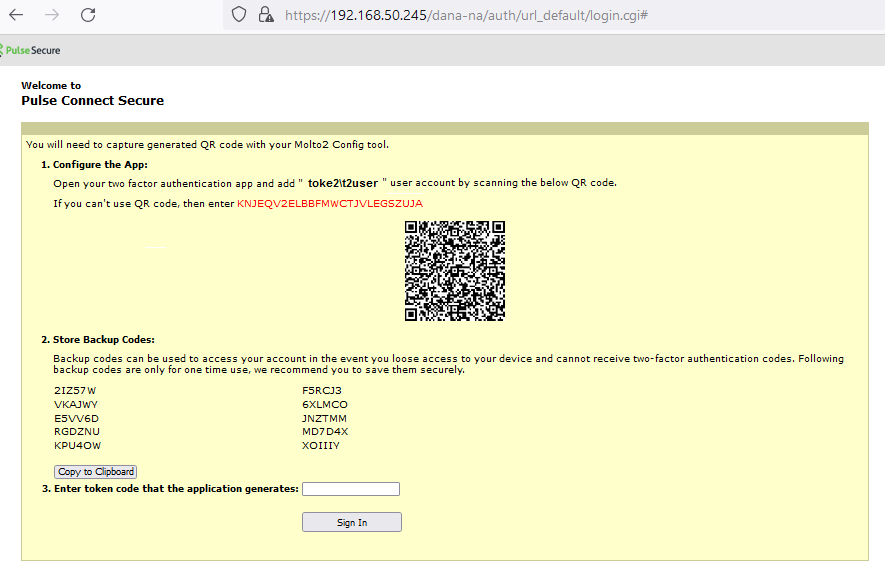This screenshot has height=571, width=885.
Task: Reload the current page
Action: pos(88,15)
